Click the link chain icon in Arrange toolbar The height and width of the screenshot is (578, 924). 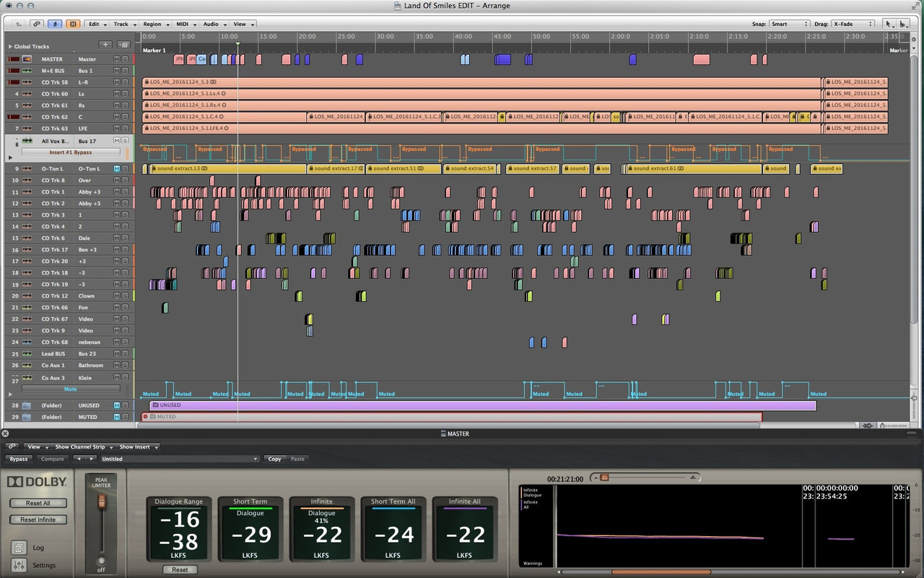pyautogui.click(x=37, y=24)
